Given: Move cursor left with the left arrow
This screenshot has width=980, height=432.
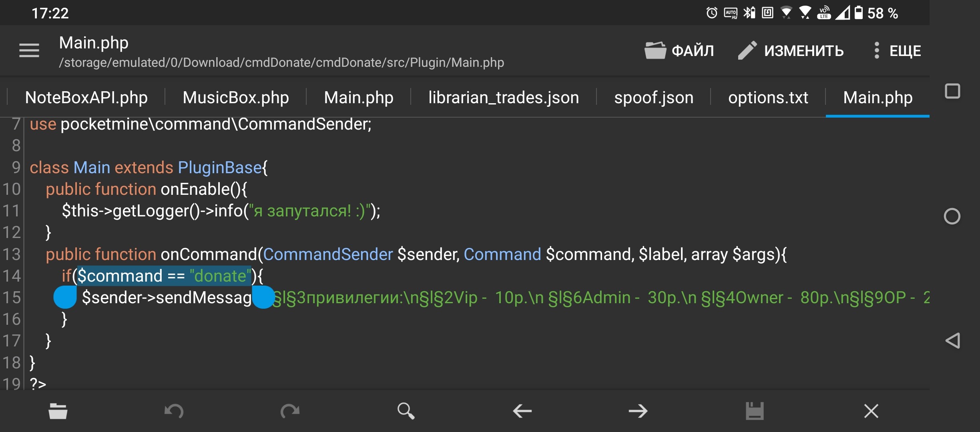Looking at the screenshot, I should click(522, 411).
